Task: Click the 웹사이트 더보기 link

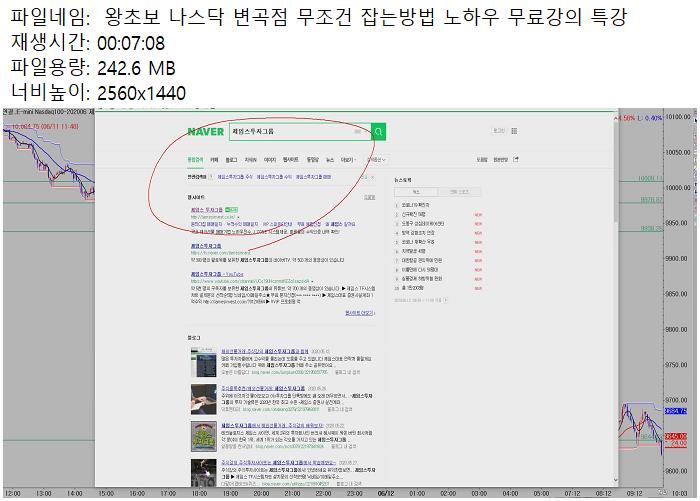Action: tap(359, 313)
